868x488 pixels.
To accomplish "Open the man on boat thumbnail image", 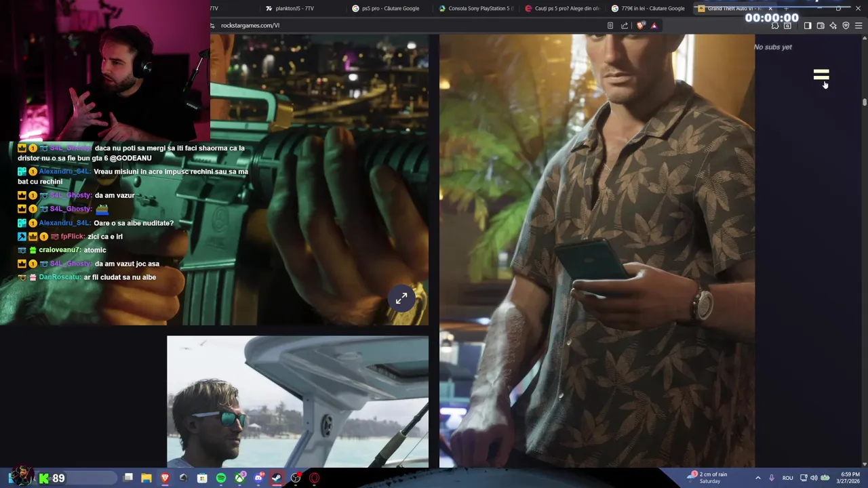I will pyautogui.click(x=298, y=401).
